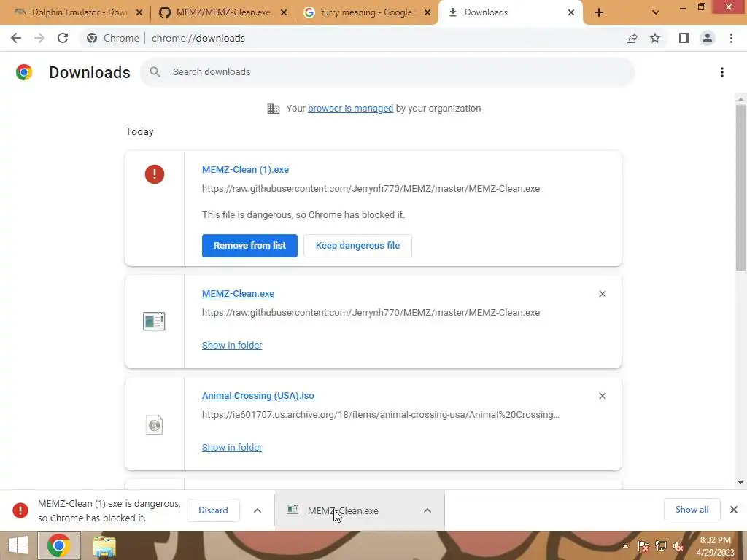Click scrollbar down arrow

click(740, 483)
